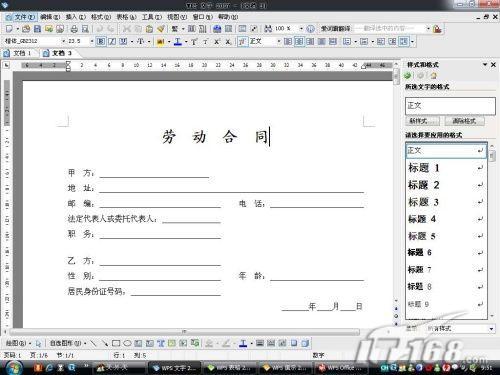Image resolution: width=500 pixels, height=375 pixels.
Task: Click the Format Painter brush icon
Action: 161,29
